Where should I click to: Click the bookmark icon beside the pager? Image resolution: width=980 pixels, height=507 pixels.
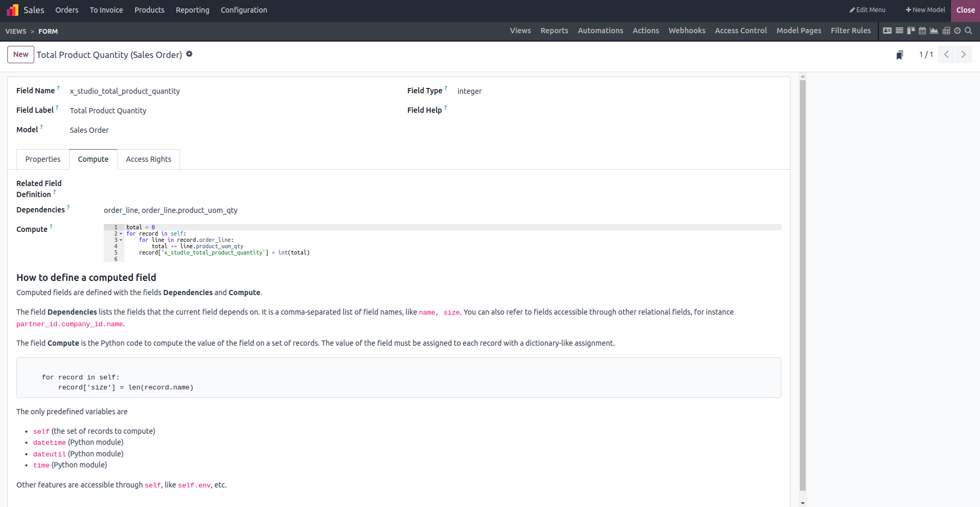[x=900, y=55]
